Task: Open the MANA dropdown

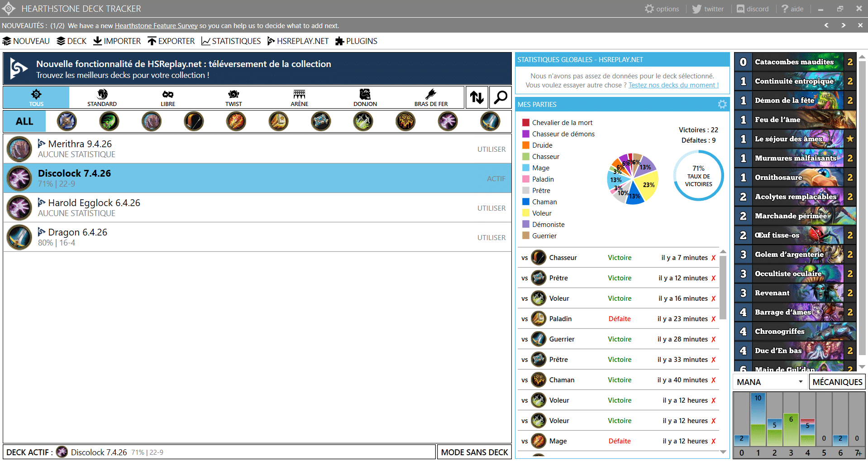Action: click(769, 382)
